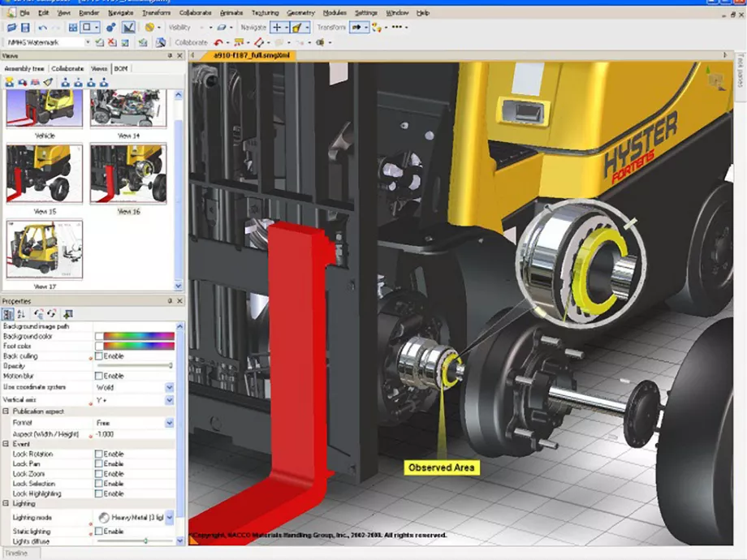The height and width of the screenshot is (560, 747).
Task: Select the yellow fly-through navigate tool
Action: [x=297, y=28]
